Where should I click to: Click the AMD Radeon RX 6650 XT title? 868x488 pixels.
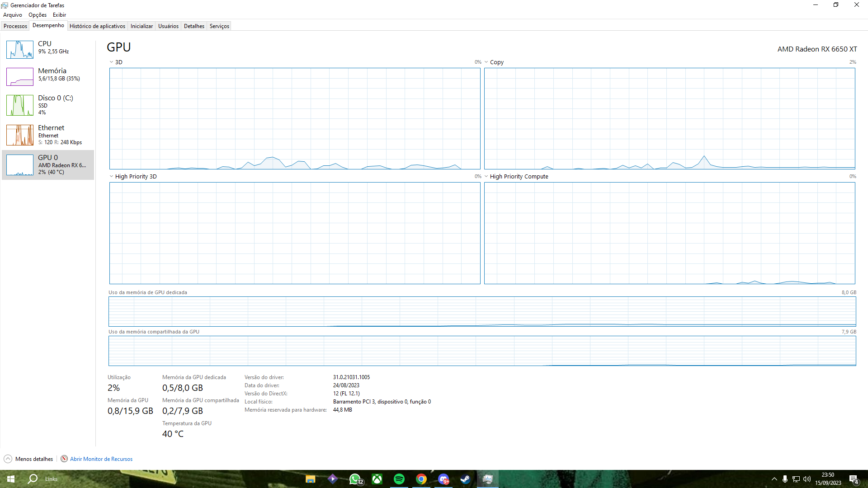[817, 49]
